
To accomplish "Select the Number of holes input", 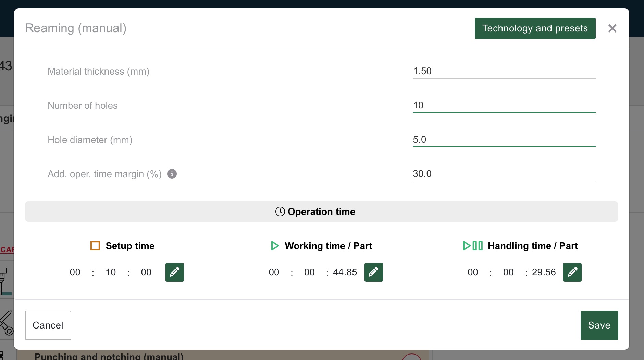I will 504,105.
